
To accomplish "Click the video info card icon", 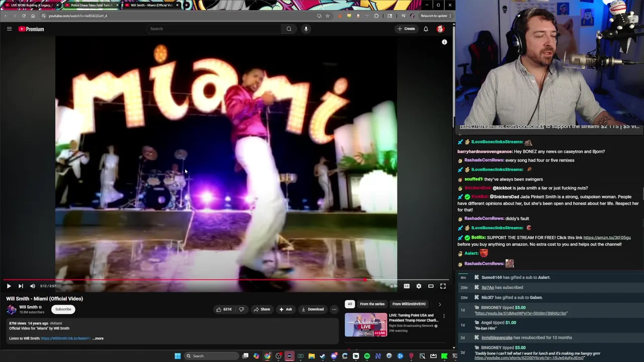I will (444, 42).
